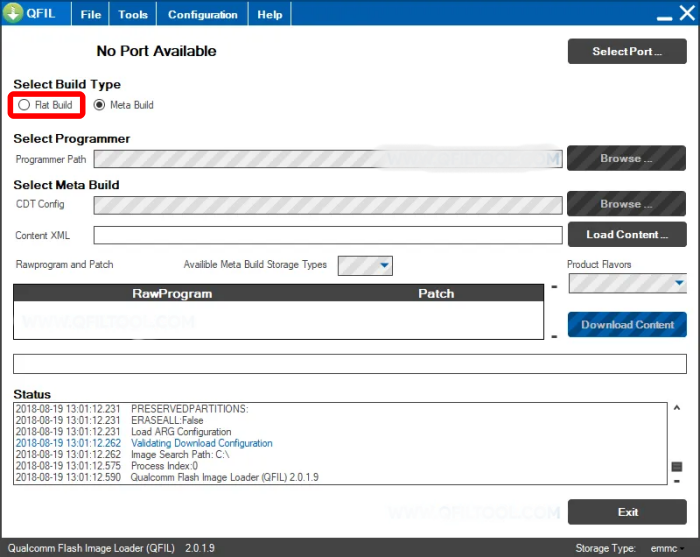Image resolution: width=700 pixels, height=557 pixels.
Task: Open the Storage Type emmc dropdown
Action: (667, 548)
